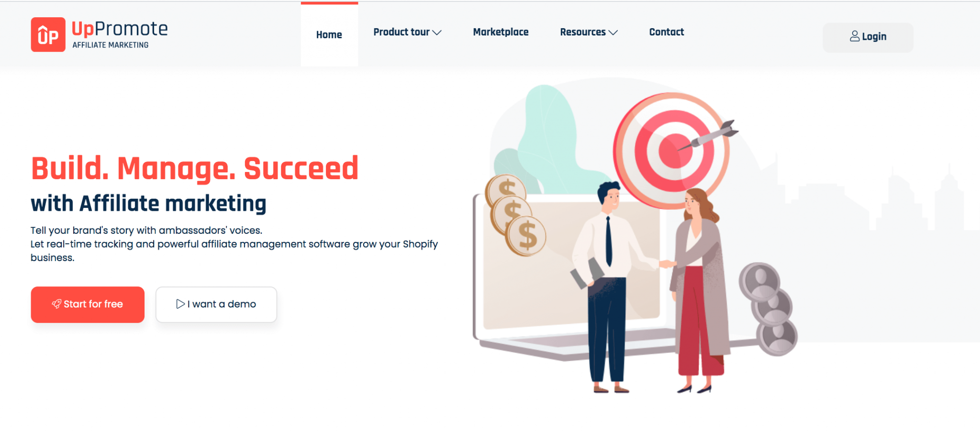Click the grey user avatar coins
The image size is (980, 433).
pos(768,309)
